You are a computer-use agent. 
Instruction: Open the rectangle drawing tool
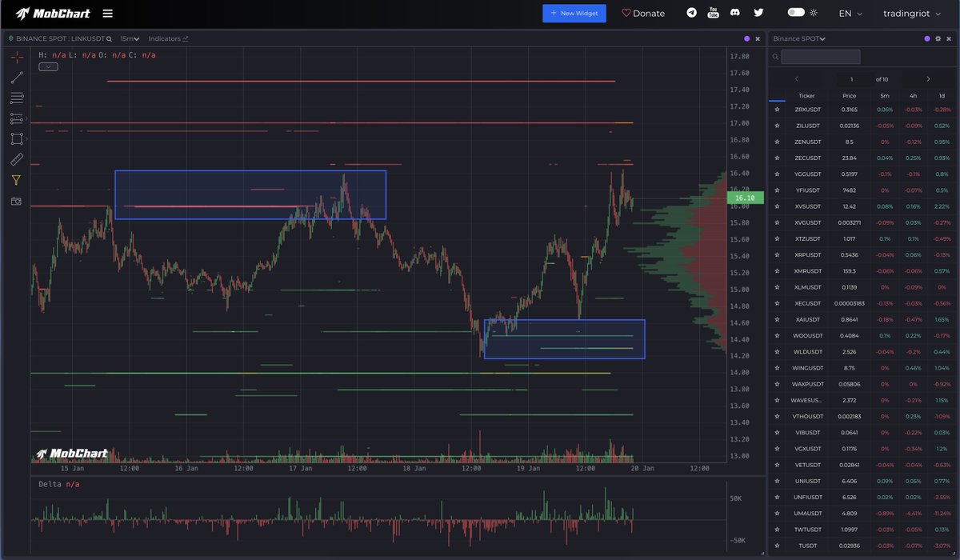click(x=16, y=138)
